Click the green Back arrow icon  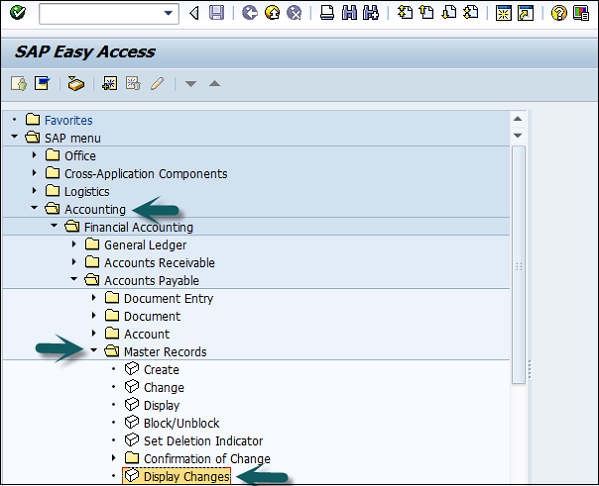pos(250,13)
